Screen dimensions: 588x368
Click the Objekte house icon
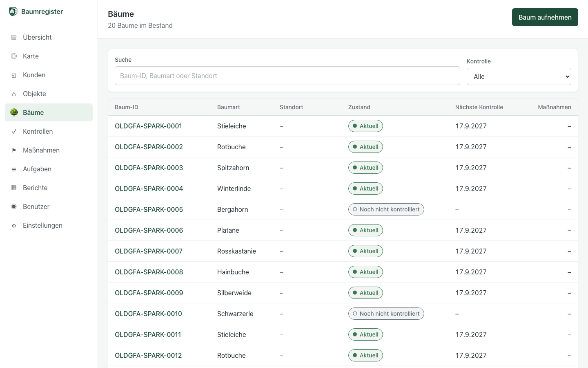coord(14,94)
